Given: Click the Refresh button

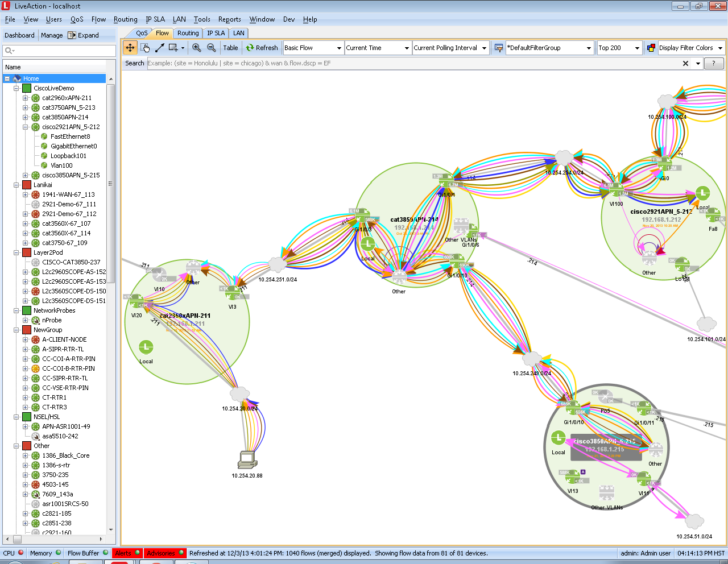Looking at the screenshot, I should coord(262,47).
